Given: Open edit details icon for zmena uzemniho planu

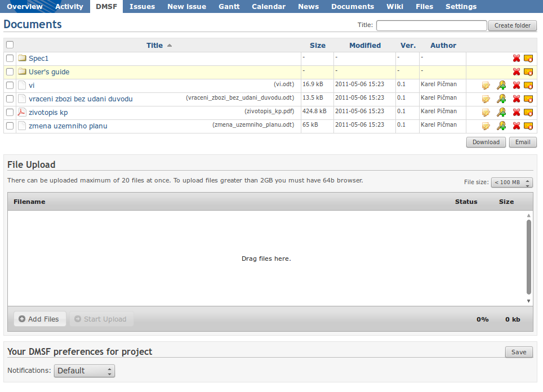Looking at the screenshot, I should point(486,126).
